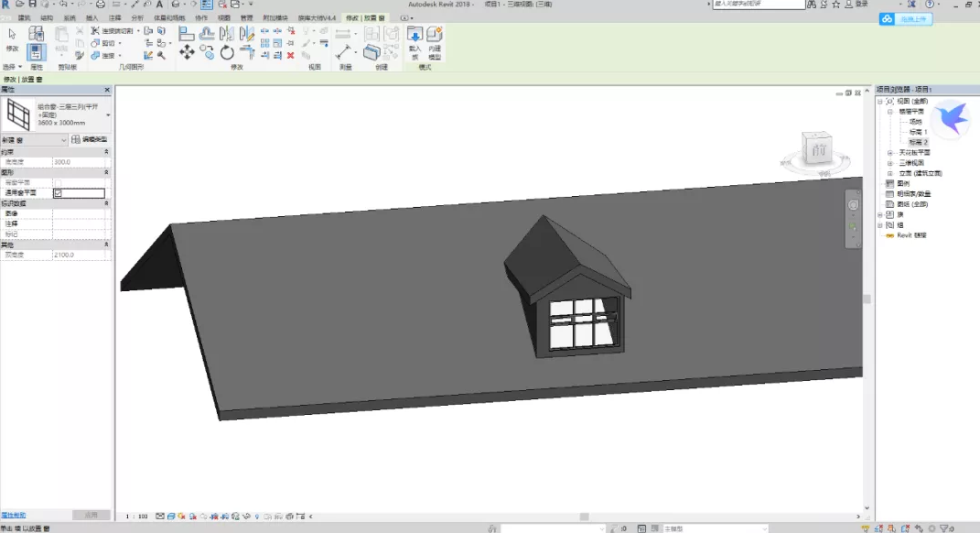Click the Modify arrow tool

(12, 36)
